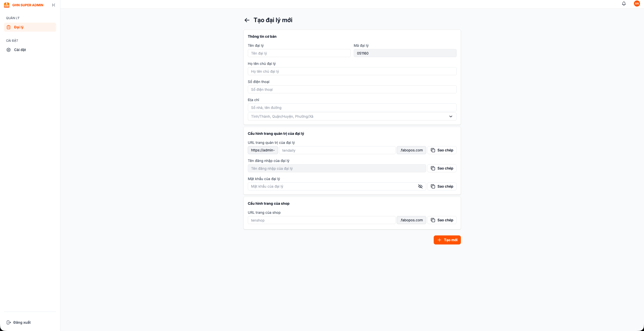Open the AN user avatar menu
The height and width of the screenshot is (331, 644).
pyautogui.click(x=637, y=4)
